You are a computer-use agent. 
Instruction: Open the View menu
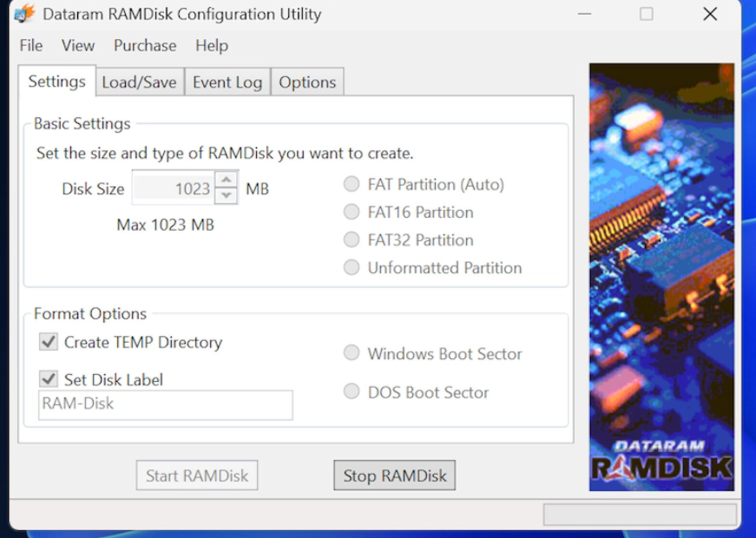tap(78, 46)
